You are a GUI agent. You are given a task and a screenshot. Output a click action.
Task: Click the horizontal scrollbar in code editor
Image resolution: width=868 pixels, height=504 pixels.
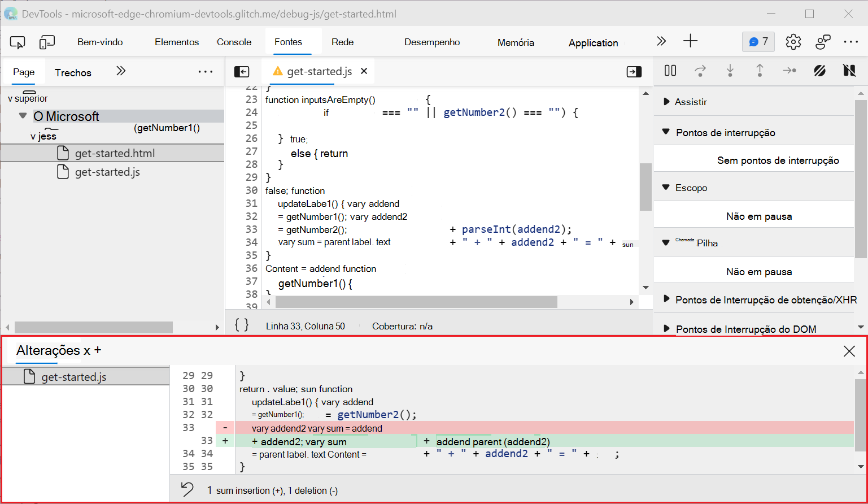pos(416,302)
